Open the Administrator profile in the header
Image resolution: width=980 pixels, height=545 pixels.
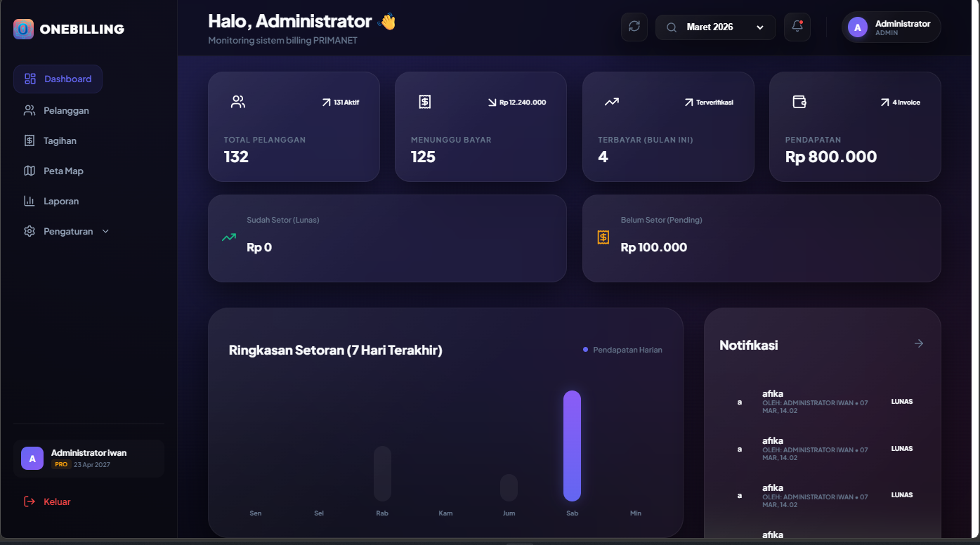[890, 27]
